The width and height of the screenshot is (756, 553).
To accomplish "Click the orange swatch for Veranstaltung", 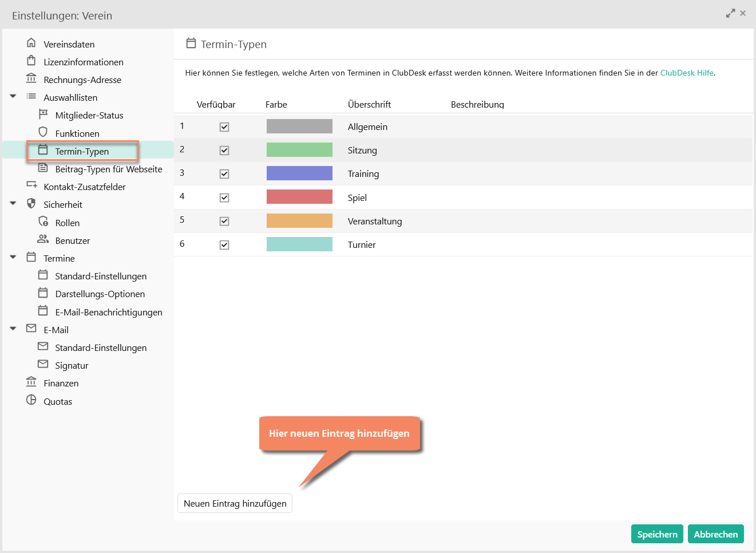I will (299, 221).
